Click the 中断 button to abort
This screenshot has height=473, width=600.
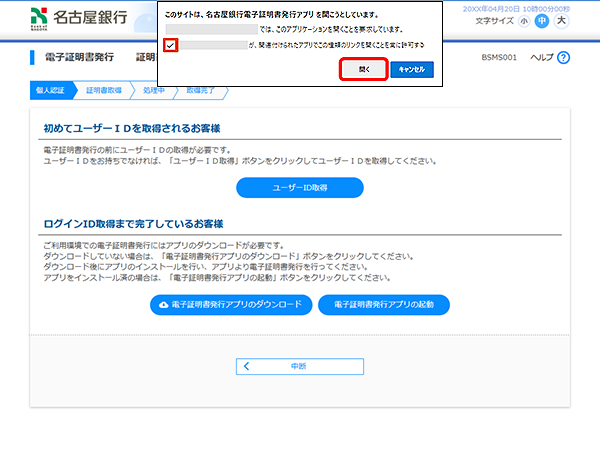(299, 367)
